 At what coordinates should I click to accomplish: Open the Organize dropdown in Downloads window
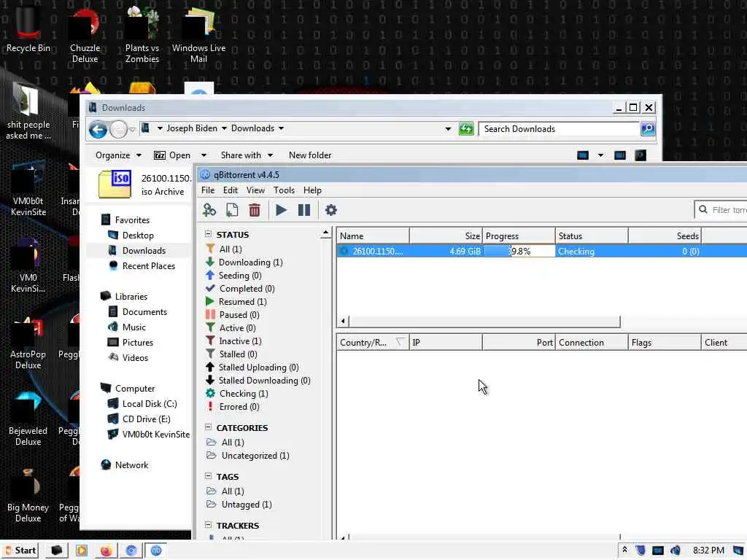click(118, 155)
